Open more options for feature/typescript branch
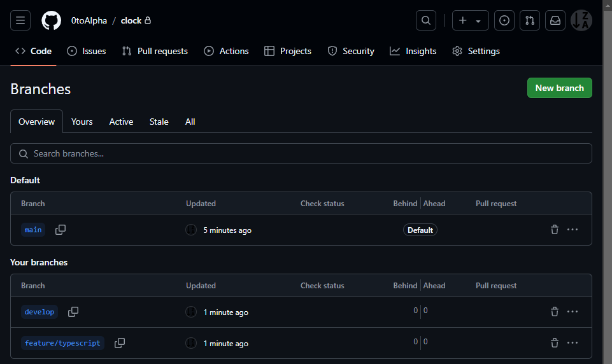 (572, 343)
